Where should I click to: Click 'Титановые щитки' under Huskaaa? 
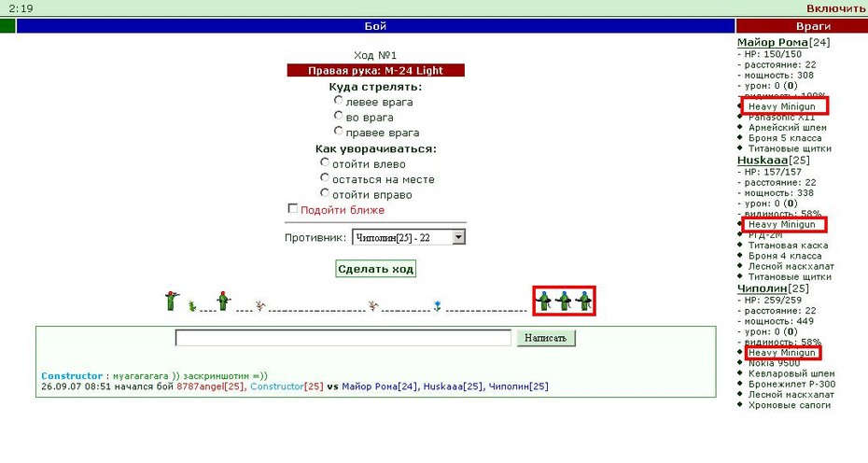point(790,277)
